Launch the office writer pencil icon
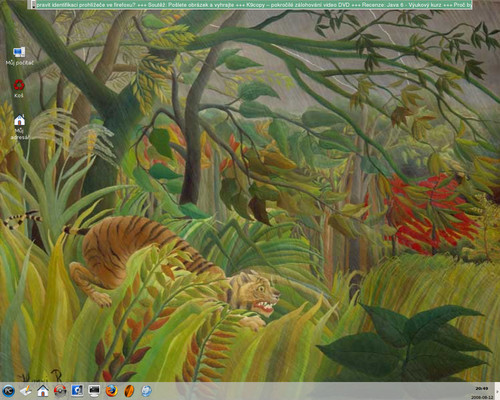The height and width of the screenshot is (400, 500). (26, 390)
